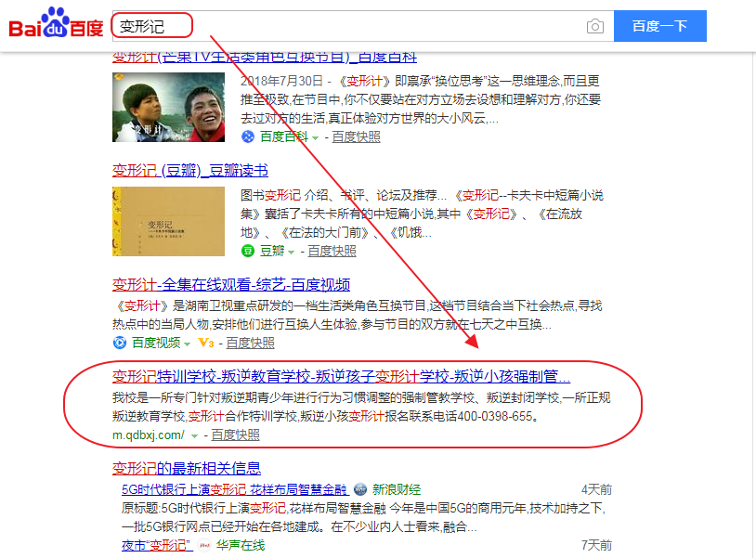The image size is (756, 558).
Task: Click the 百度一下 search button
Action: [660, 26]
